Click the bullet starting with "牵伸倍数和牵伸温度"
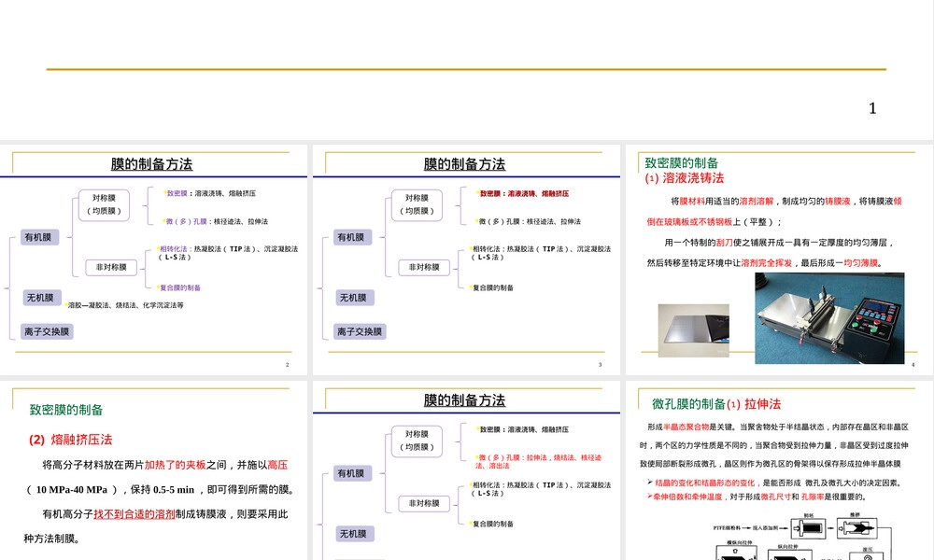The height and width of the screenshot is (560, 934). pyautogui.click(x=757, y=497)
